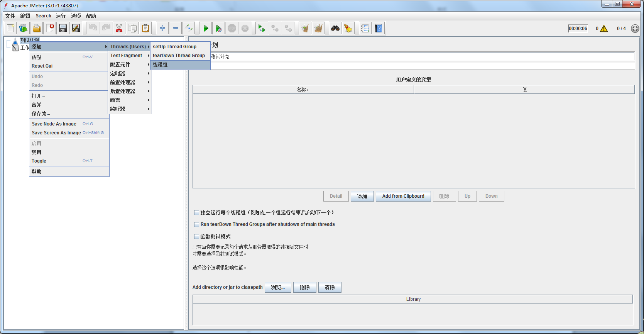This screenshot has width=644, height=334.
Task: Enable 函数测试模式 checkbox
Action: pos(196,237)
